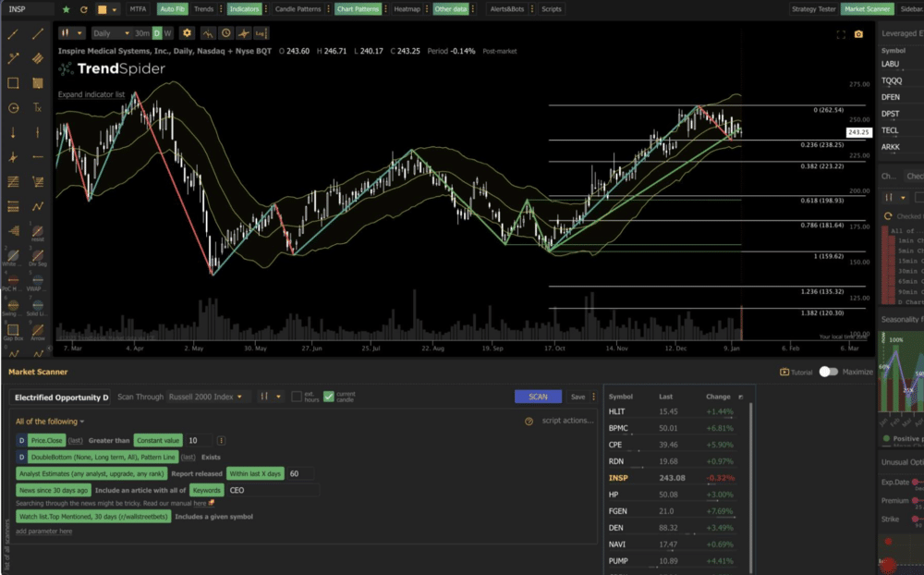Save the scanner with Save button
Viewport: 924px width, 575px height.
(x=578, y=397)
